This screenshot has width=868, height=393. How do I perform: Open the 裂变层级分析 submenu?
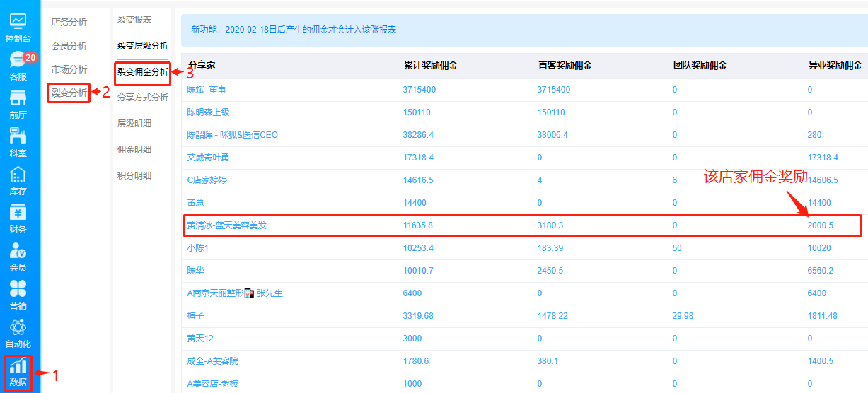[x=143, y=45]
